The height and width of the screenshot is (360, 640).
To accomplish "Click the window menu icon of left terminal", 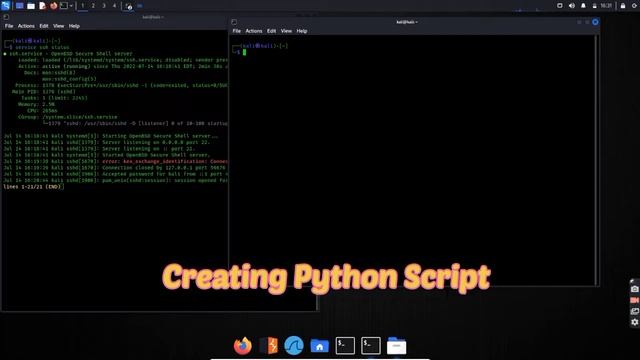I will [6, 17].
